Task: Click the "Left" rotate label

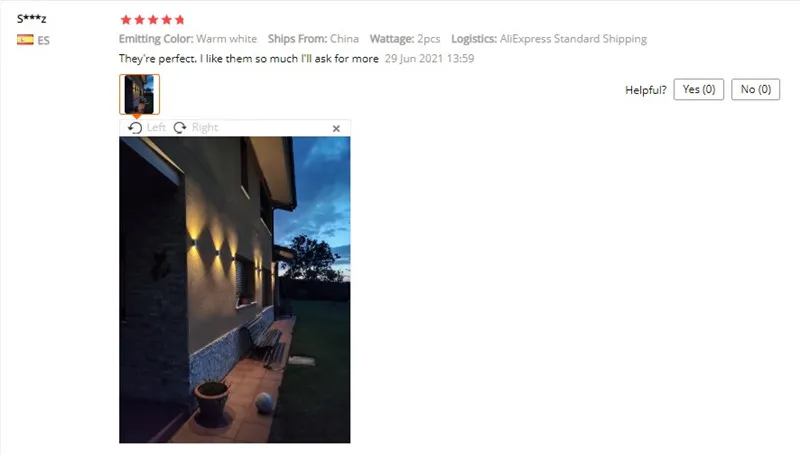Action: pos(156,128)
